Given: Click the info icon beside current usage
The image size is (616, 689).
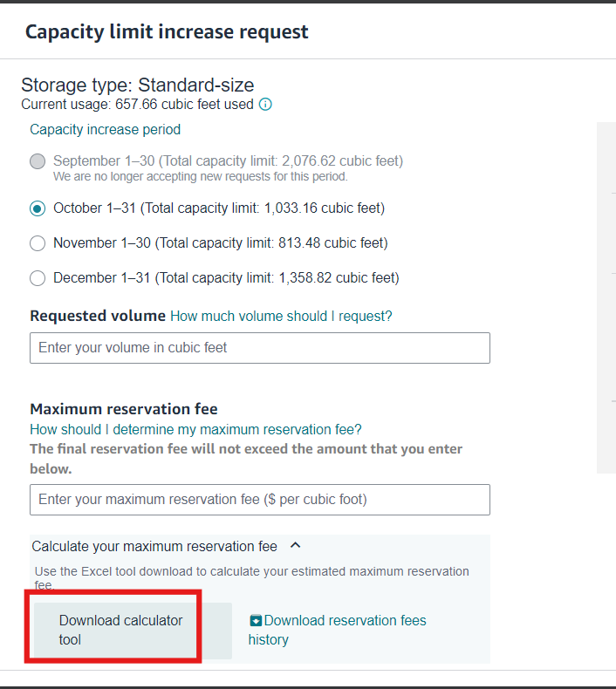Looking at the screenshot, I should pyautogui.click(x=265, y=105).
